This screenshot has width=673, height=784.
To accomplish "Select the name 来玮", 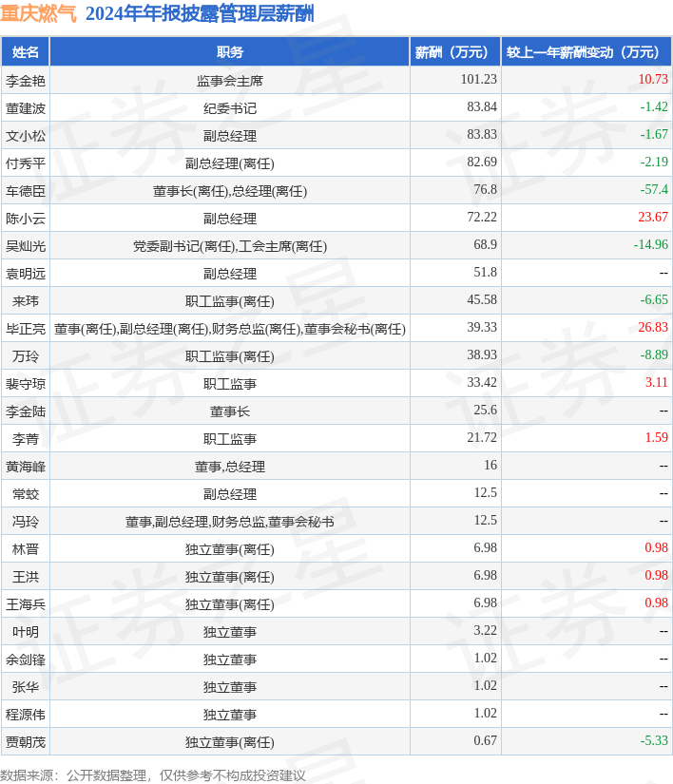I will pyautogui.click(x=26, y=300).
